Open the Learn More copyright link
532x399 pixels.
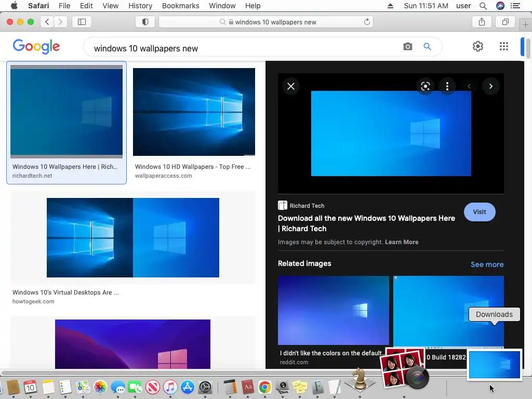tap(402, 242)
